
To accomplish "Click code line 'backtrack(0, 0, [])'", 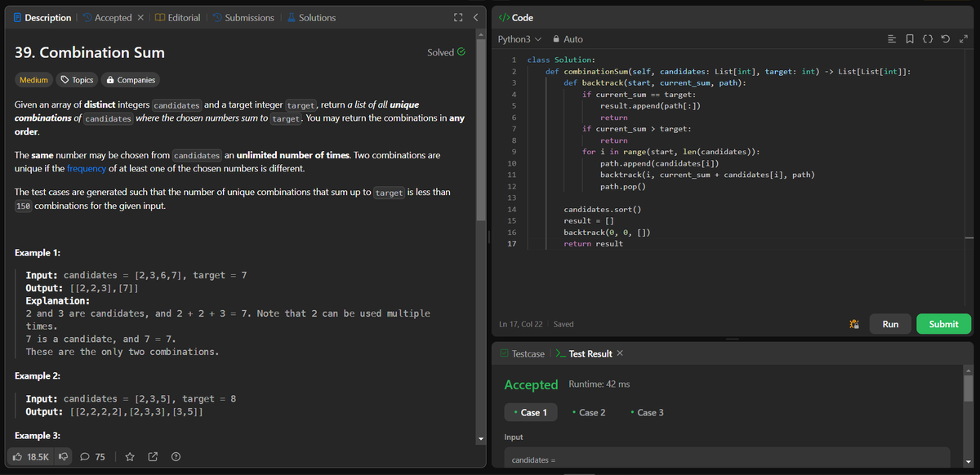I will 607,233.
